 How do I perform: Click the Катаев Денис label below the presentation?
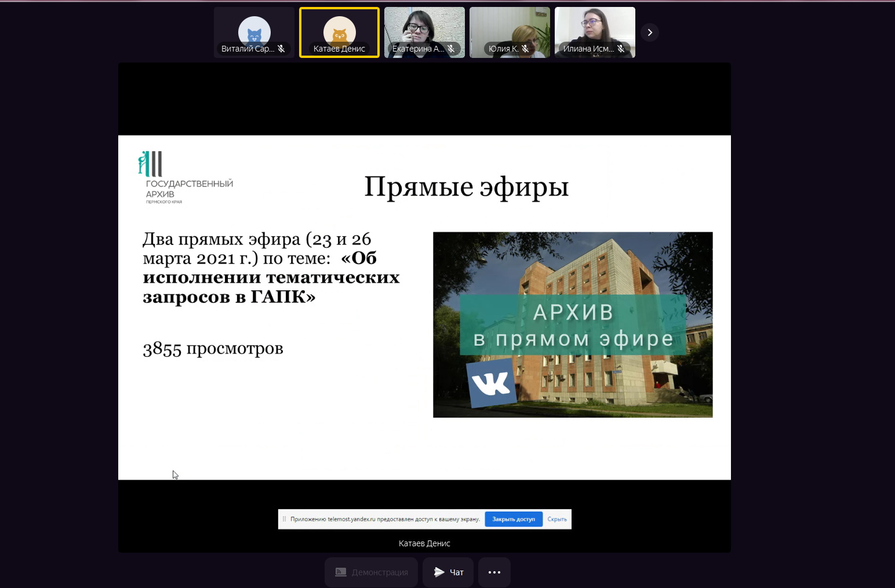[424, 543]
